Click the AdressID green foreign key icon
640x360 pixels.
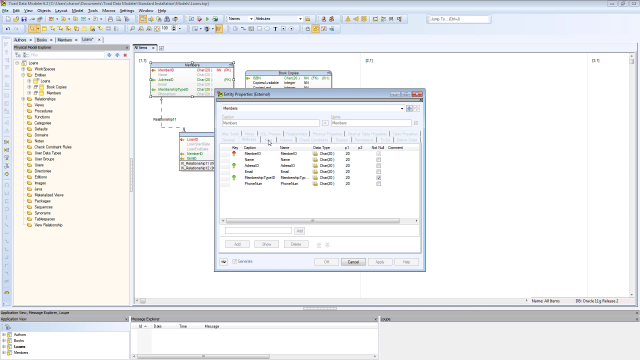234,165
